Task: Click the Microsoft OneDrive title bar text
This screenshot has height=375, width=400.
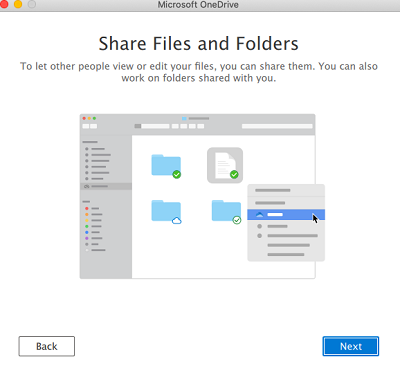Action: (198, 5)
